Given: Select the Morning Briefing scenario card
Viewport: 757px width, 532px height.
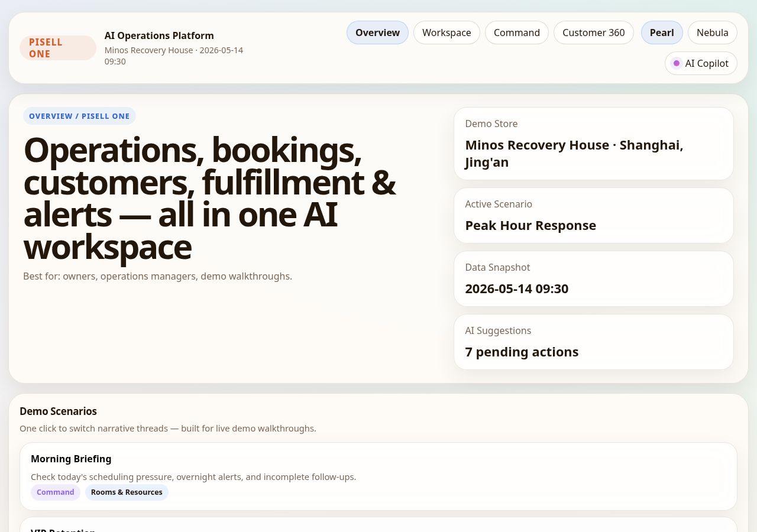Looking at the screenshot, I should pyautogui.click(x=378, y=476).
